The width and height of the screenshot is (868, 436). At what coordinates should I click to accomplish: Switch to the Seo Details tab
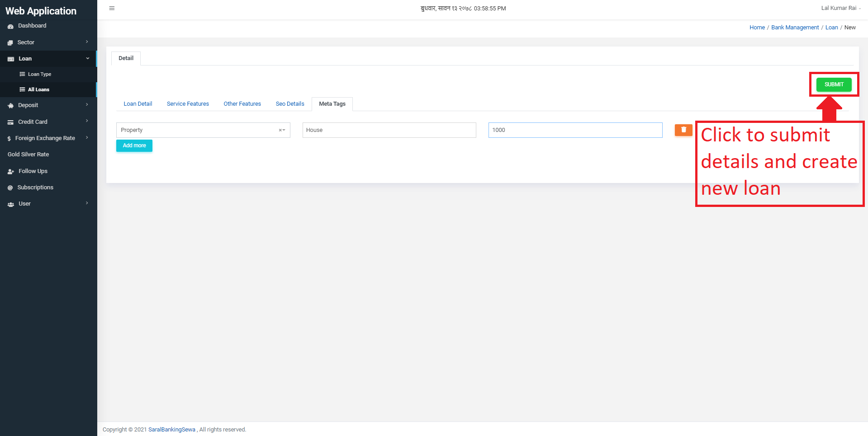tap(290, 104)
